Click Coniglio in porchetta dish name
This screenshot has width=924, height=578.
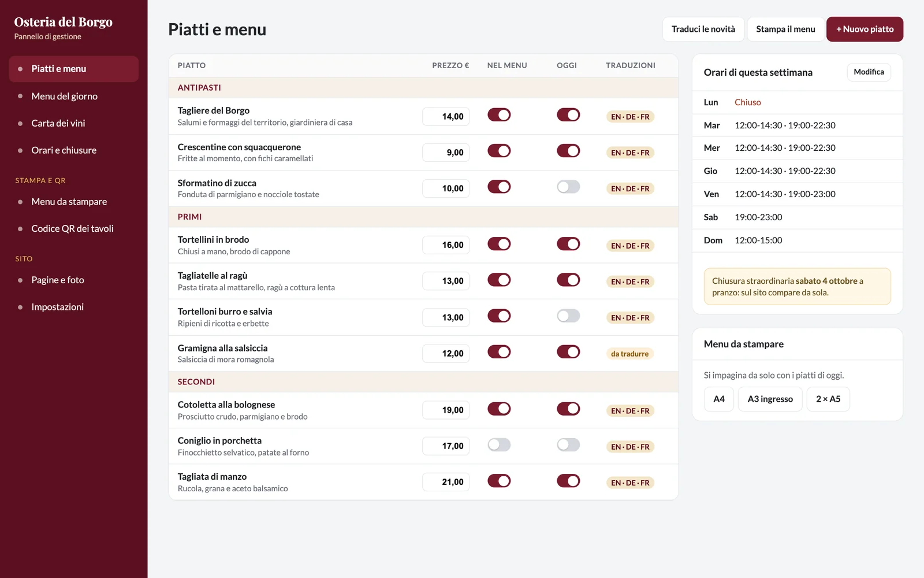click(x=219, y=440)
